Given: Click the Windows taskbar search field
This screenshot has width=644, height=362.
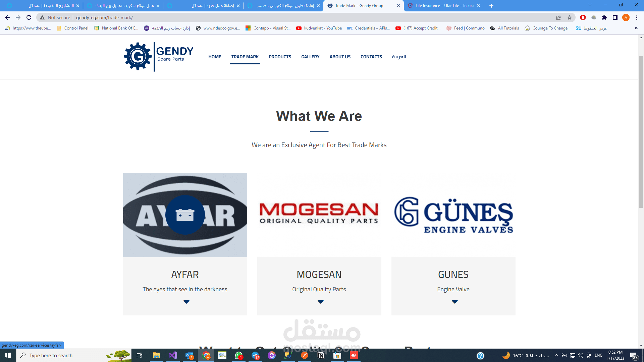Looking at the screenshot, I should click(x=64, y=355).
